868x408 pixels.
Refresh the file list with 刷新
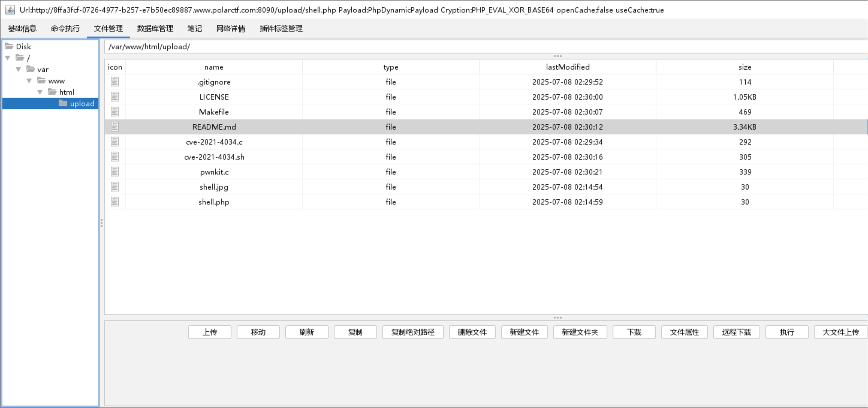(307, 332)
